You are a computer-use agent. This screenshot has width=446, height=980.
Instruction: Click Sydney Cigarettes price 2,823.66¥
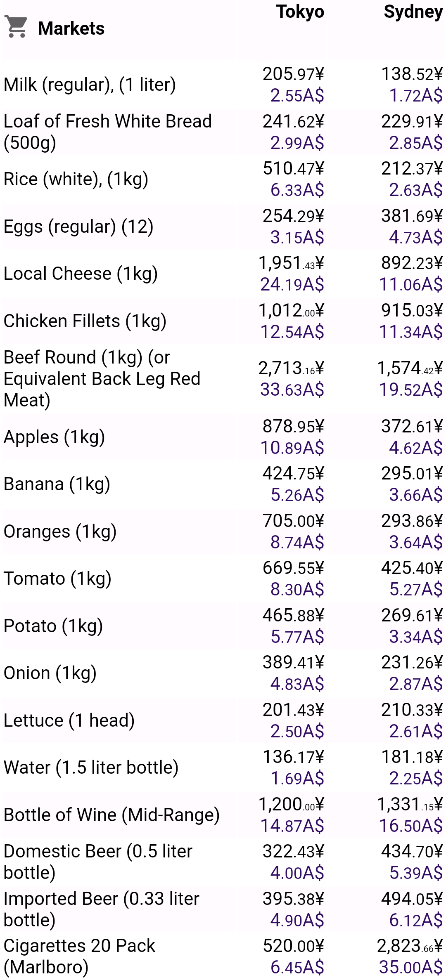[x=410, y=946]
